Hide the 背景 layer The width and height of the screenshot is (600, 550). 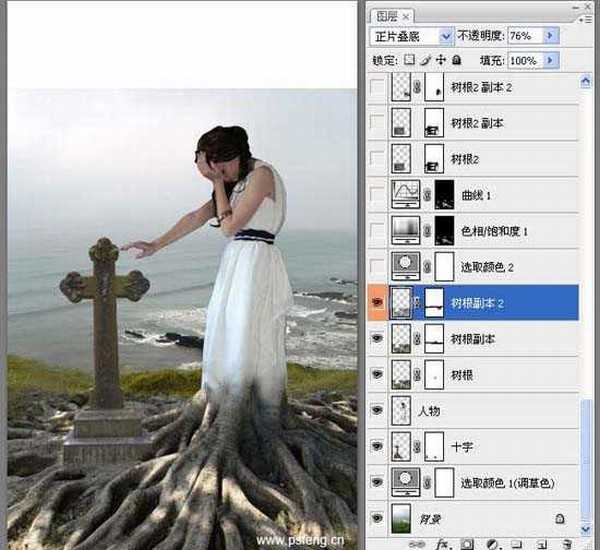(377, 518)
